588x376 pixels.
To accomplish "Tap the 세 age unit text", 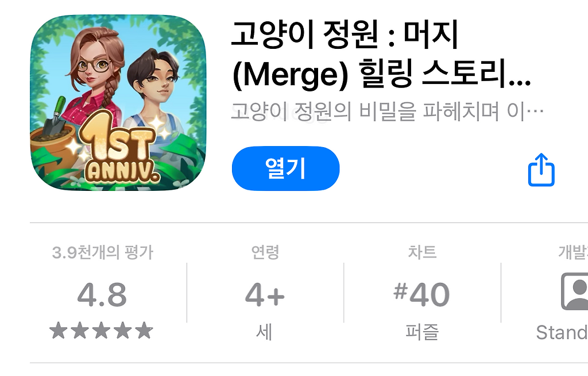I will [x=264, y=332].
